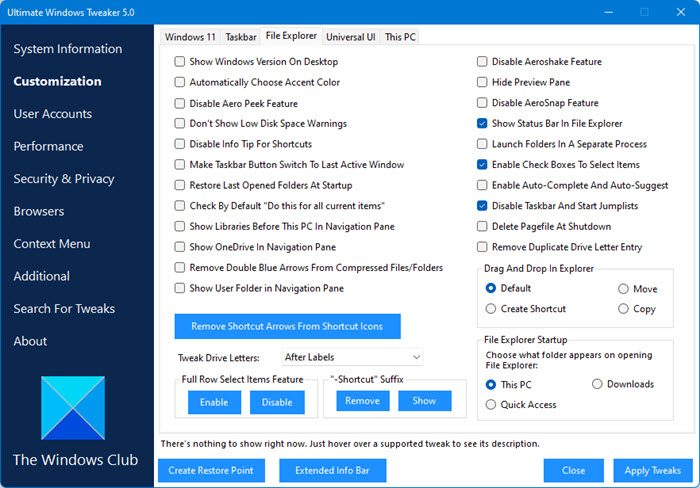This screenshot has width=700, height=488.
Task: Select Downloads as File Explorer startup
Action: click(597, 384)
